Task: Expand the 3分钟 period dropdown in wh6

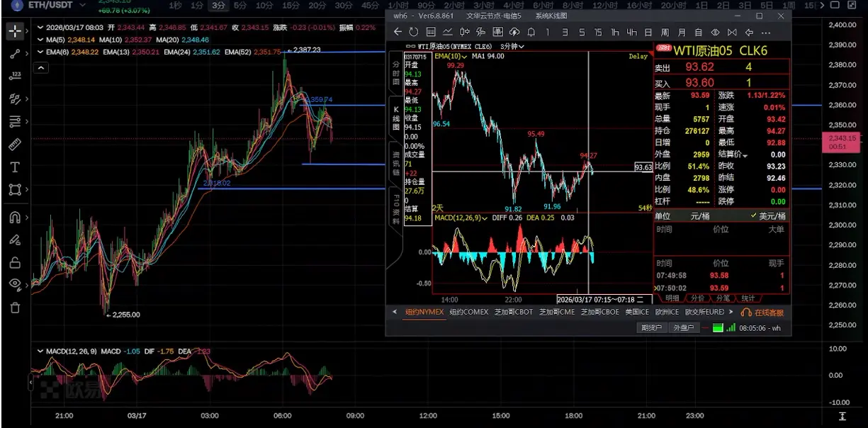Action: click(512, 46)
